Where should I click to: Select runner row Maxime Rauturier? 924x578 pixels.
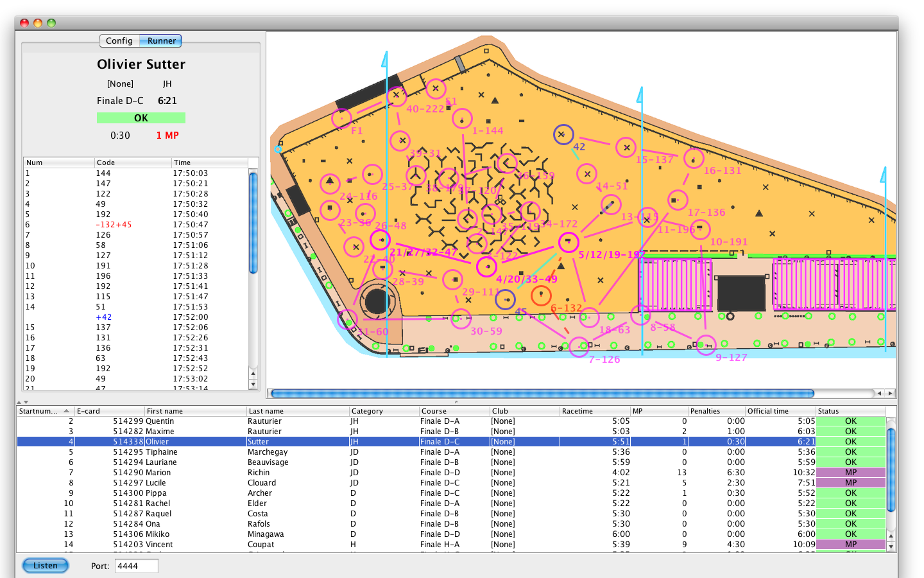(451, 432)
